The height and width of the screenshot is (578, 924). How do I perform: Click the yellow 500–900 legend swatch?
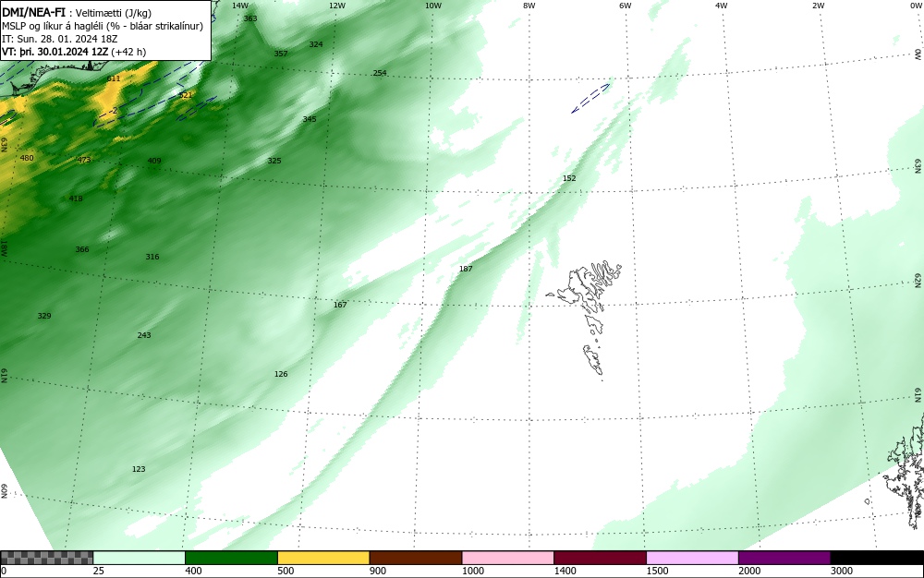(323, 558)
